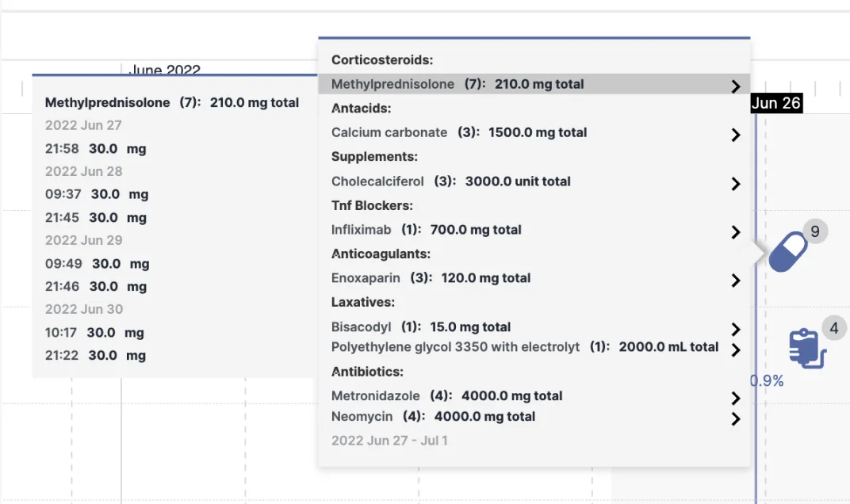Click the June 2022 timeline month label

click(x=165, y=69)
